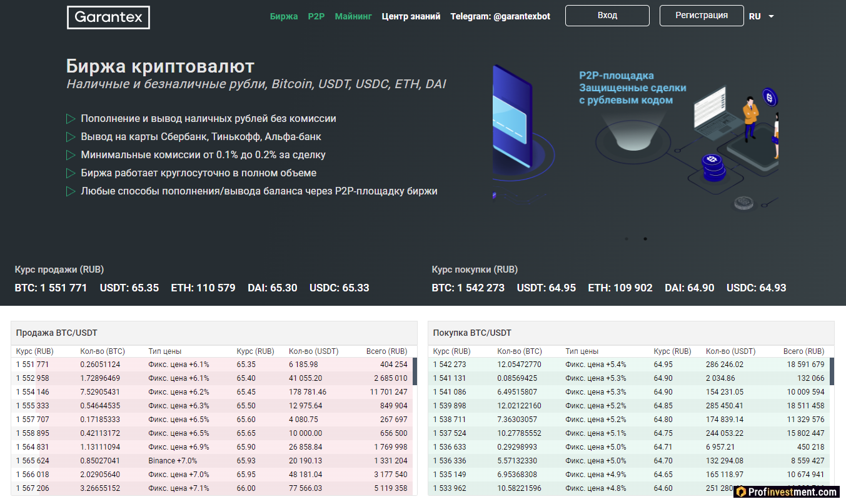Screen dimensions: 846x504
Task: Select buy order at 1 541 086
Action: tap(628, 392)
